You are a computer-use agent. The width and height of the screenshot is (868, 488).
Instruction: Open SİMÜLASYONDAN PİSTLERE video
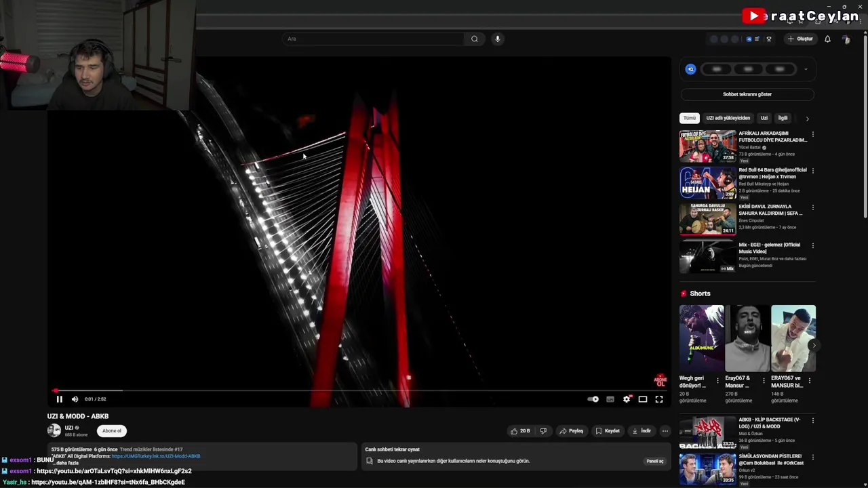[707, 469]
